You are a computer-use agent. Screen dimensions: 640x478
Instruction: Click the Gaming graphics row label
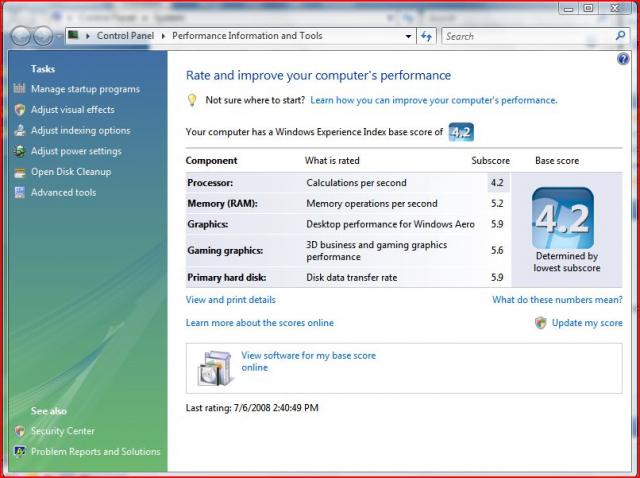[x=225, y=250]
